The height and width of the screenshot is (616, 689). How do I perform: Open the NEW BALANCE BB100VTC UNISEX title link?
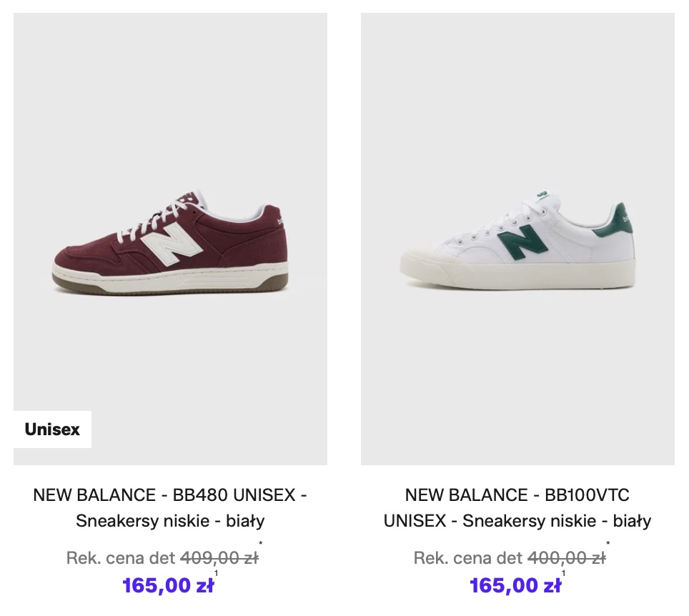click(517, 507)
